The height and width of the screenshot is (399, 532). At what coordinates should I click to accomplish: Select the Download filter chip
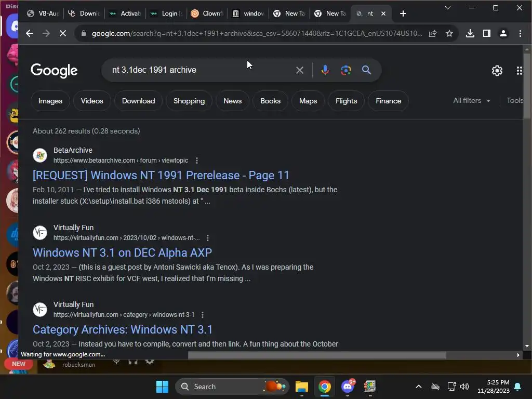(x=138, y=101)
